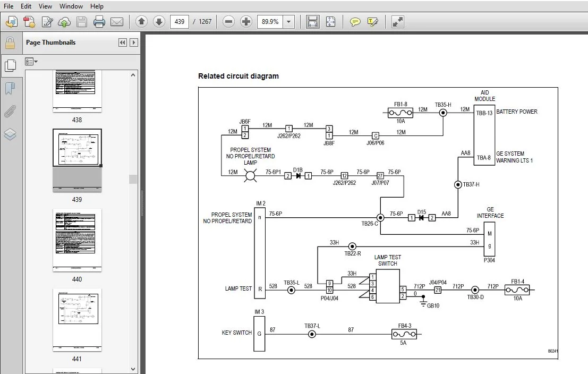Image resolution: width=588 pixels, height=374 pixels.
Task: Toggle the Page Thumbnails sidebar icon
Action: tap(10, 66)
